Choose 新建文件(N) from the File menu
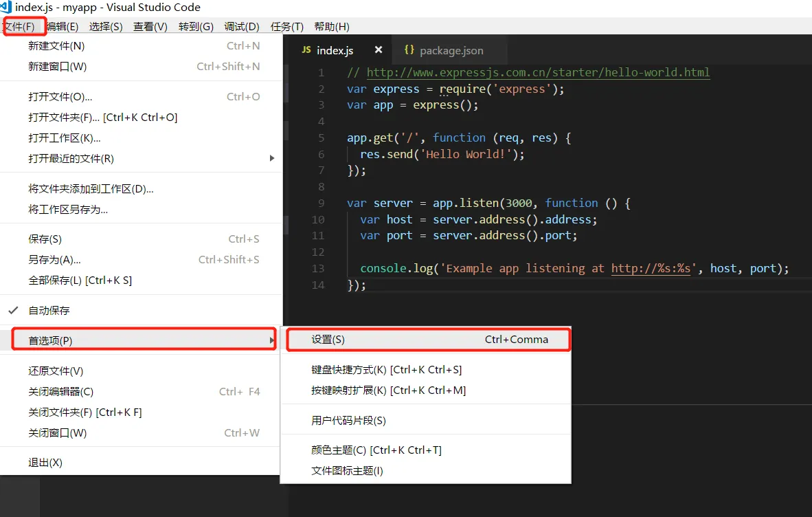The image size is (812, 517). tap(142, 46)
